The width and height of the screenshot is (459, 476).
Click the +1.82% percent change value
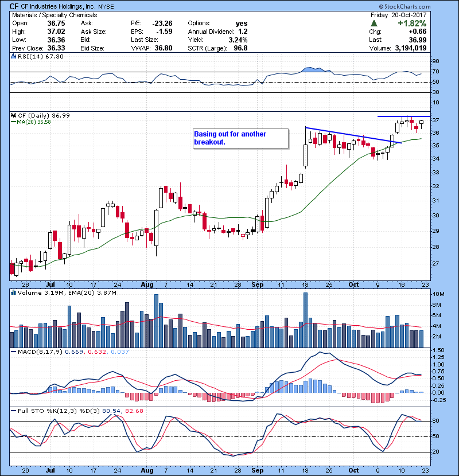pyautogui.click(x=412, y=24)
